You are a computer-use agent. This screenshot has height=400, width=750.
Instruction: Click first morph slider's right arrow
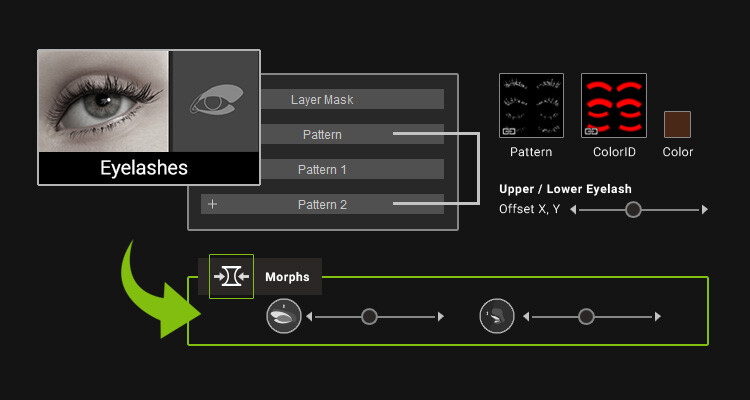coord(441,316)
